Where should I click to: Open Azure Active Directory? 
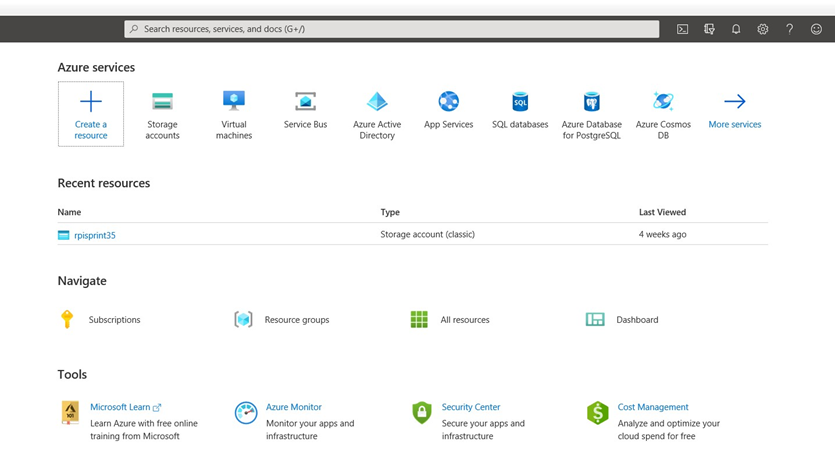[x=377, y=102]
